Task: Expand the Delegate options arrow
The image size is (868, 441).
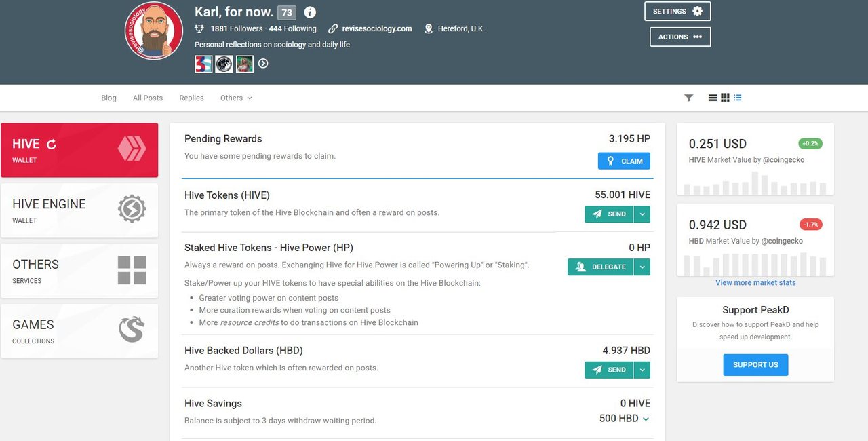Action: [x=642, y=267]
